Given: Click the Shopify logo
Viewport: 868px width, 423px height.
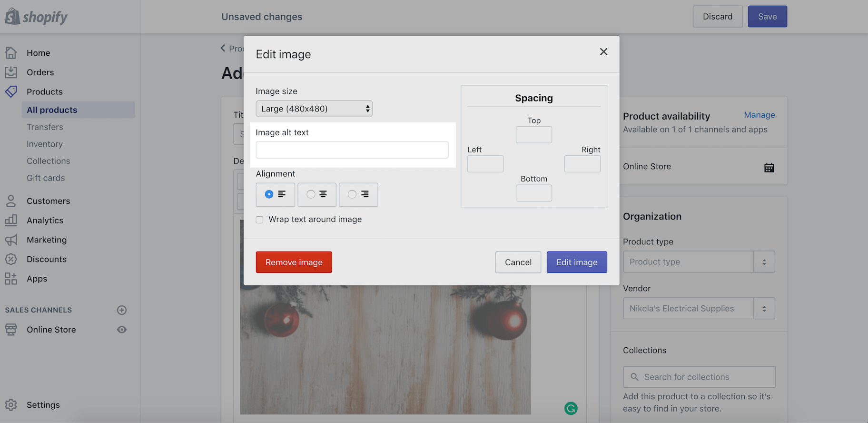Looking at the screenshot, I should (x=36, y=17).
